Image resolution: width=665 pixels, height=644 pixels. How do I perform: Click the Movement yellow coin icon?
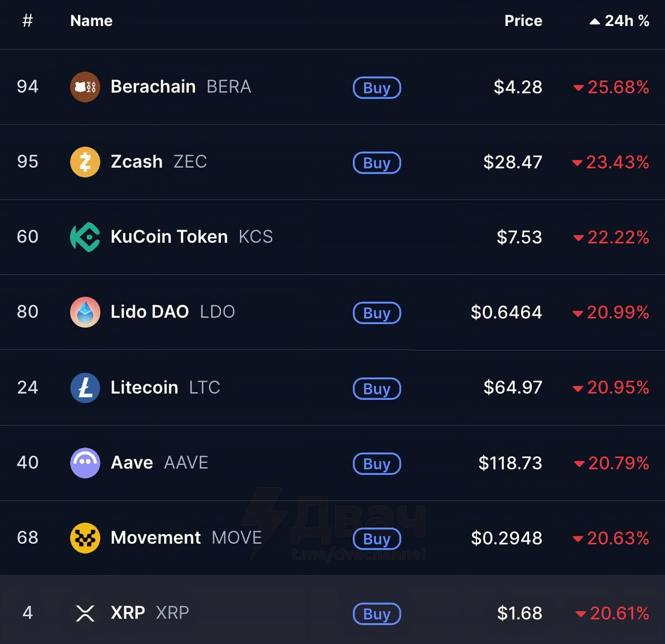pyautogui.click(x=85, y=538)
